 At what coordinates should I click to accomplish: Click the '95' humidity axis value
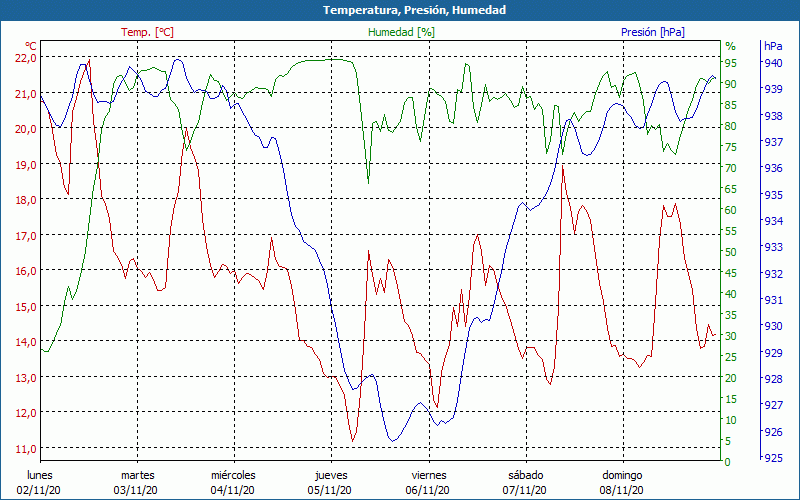coord(731,63)
